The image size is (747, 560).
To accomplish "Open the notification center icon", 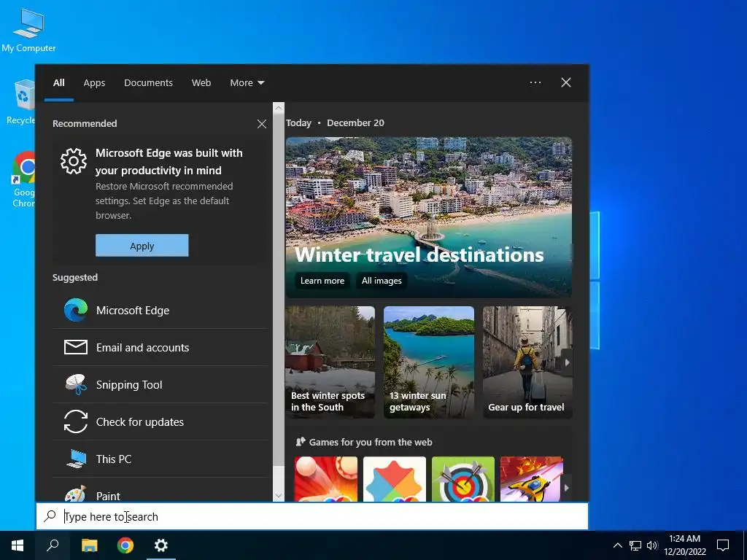I will pos(723,545).
